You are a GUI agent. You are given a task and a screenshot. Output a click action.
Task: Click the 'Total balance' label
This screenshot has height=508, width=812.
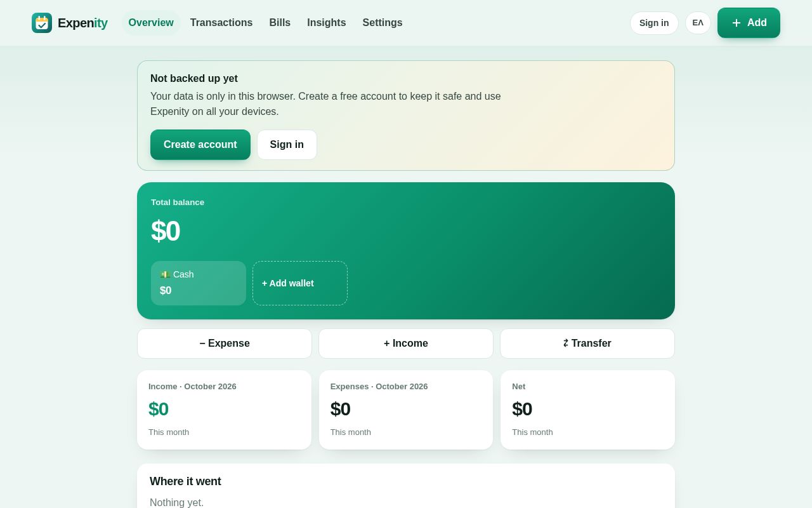pyautogui.click(x=178, y=203)
